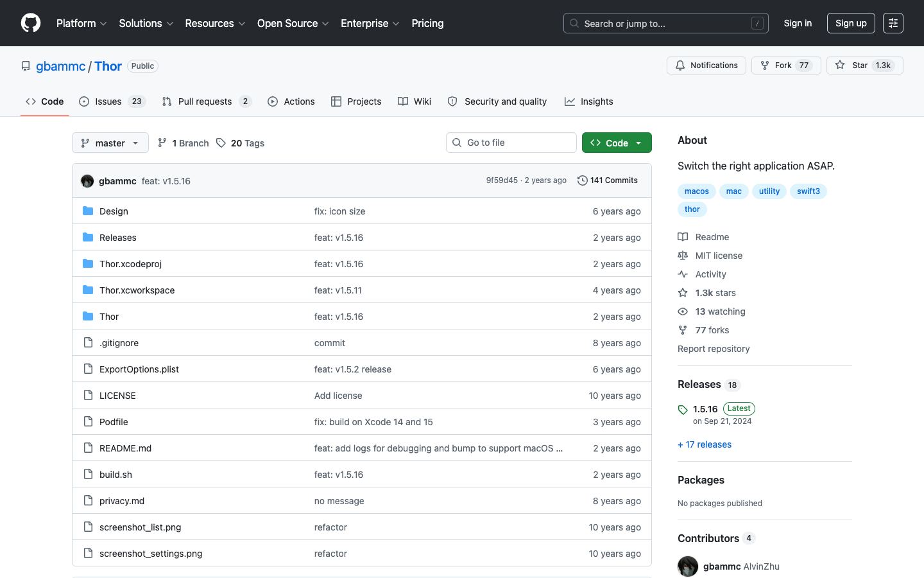Expand the Solutions menu
924x578 pixels.
coord(146,23)
